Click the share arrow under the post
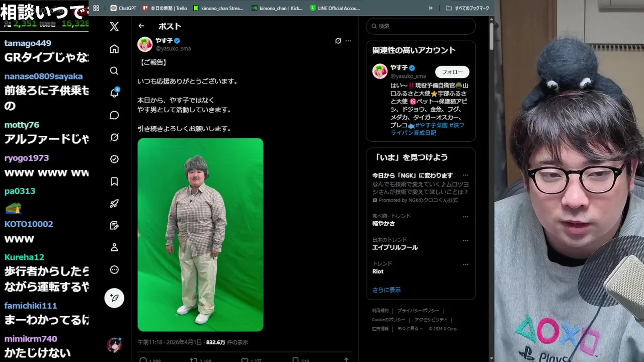Image resolution: width=644 pixels, height=362 pixels. pos(346,360)
